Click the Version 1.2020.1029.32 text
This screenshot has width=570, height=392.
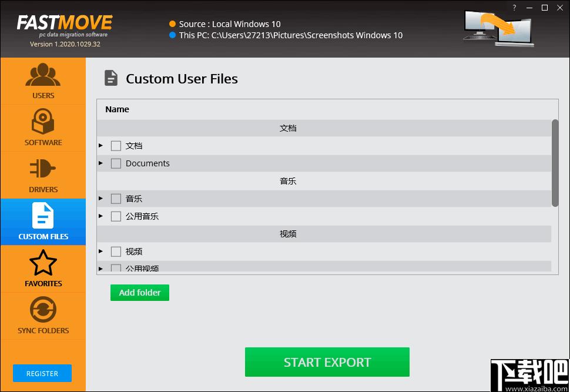65,44
